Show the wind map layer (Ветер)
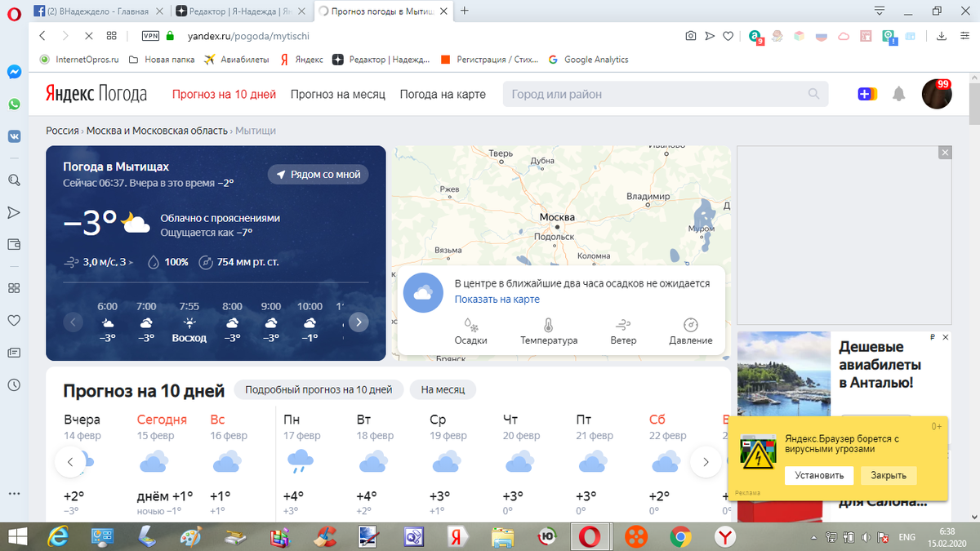Screen dimensions: 980x551 tap(623, 332)
